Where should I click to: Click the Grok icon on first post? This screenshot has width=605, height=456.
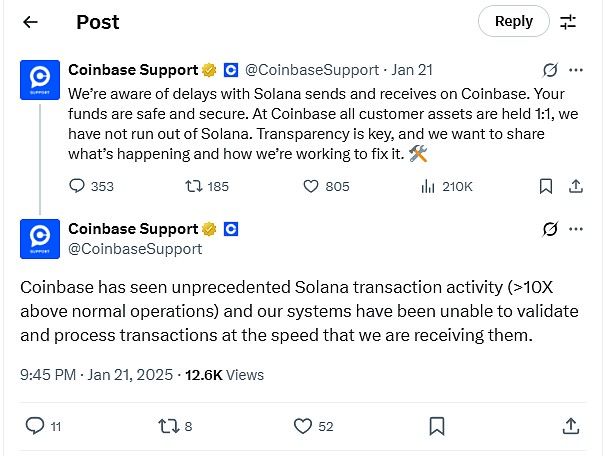[549, 70]
